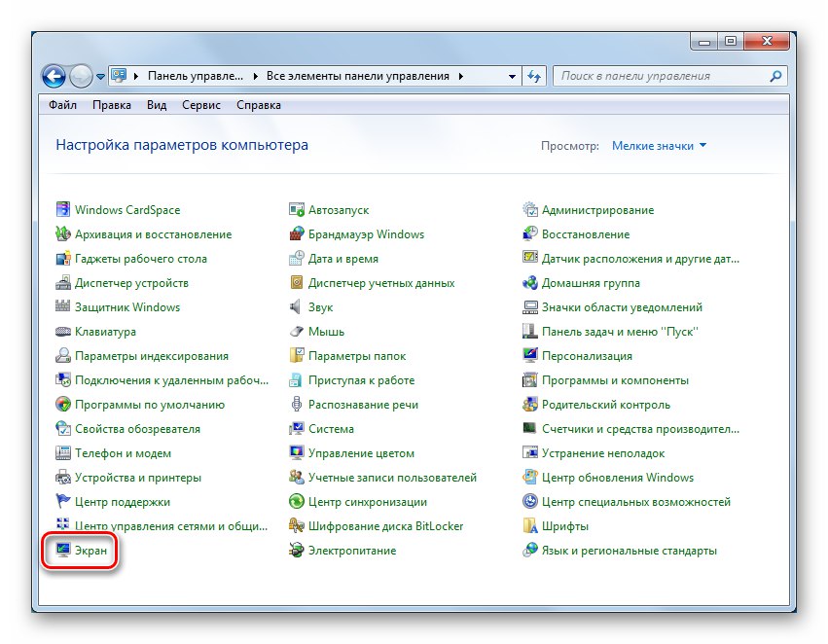The height and width of the screenshot is (644, 828).
Task: Expand the arrow after Панель управле... breadcrumb
Action: point(256,77)
